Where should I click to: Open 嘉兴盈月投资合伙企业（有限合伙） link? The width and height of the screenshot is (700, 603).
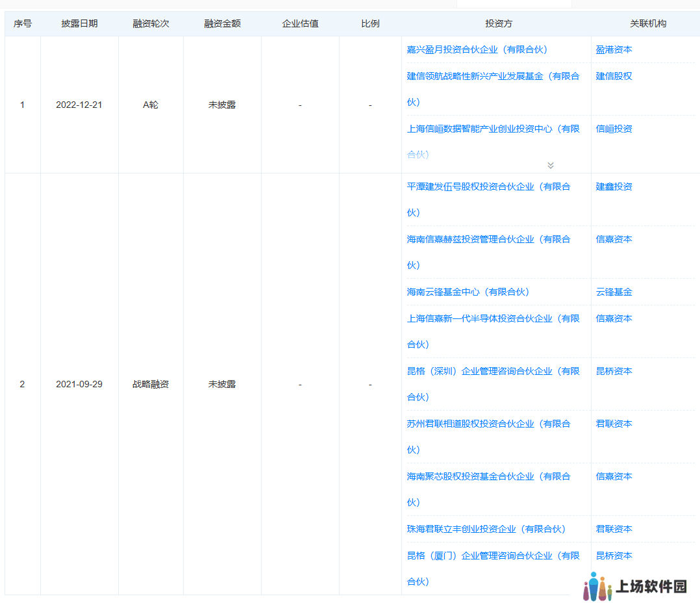coord(477,49)
